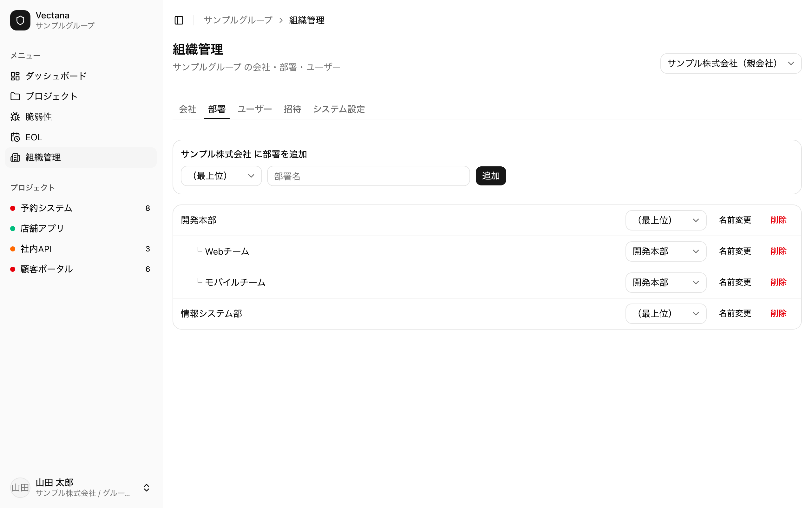Screen dimensions: 812x508
Task: Rename the モバイルチーム department
Action: point(735,282)
